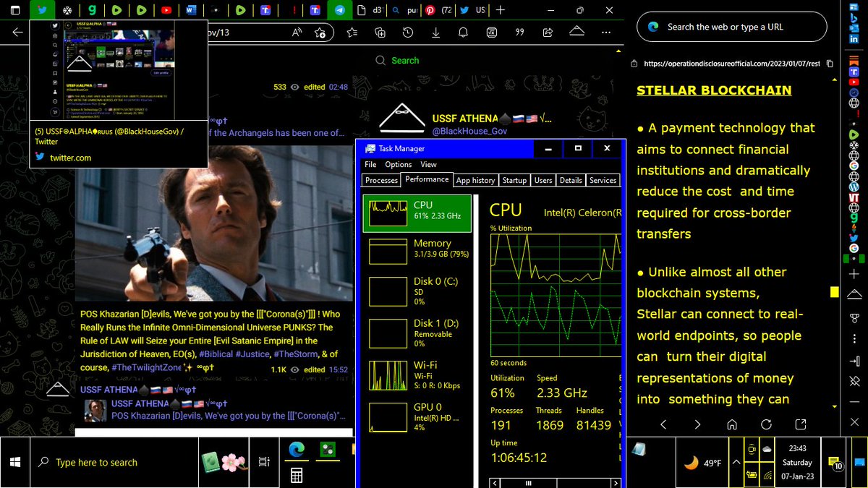Copy the operationdisclosureofficial.com URL in sidebar
The image size is (868, 488).
tap(830, 64)
